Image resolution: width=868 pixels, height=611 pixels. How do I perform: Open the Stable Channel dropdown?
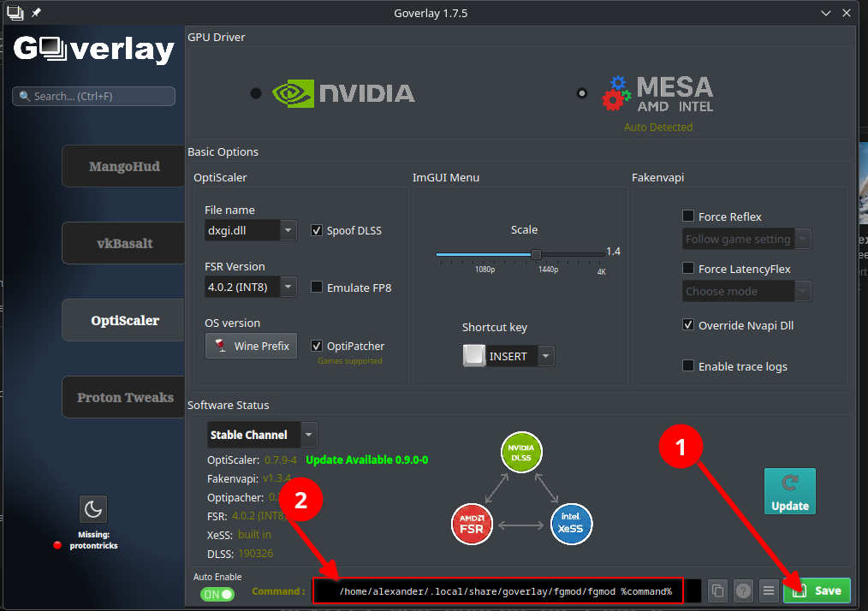(x=263, y=435)
